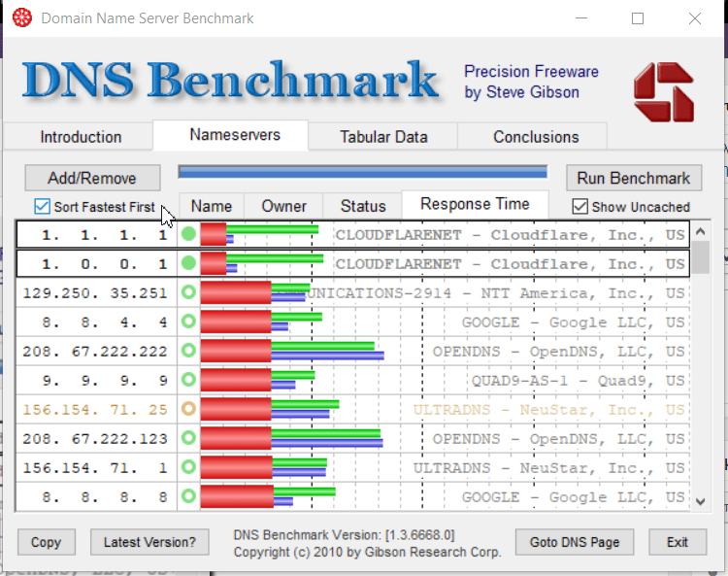Select IP address 129.250.35.251
The width and height of the screenshot is (728, 576).
(x=95, y=293)
